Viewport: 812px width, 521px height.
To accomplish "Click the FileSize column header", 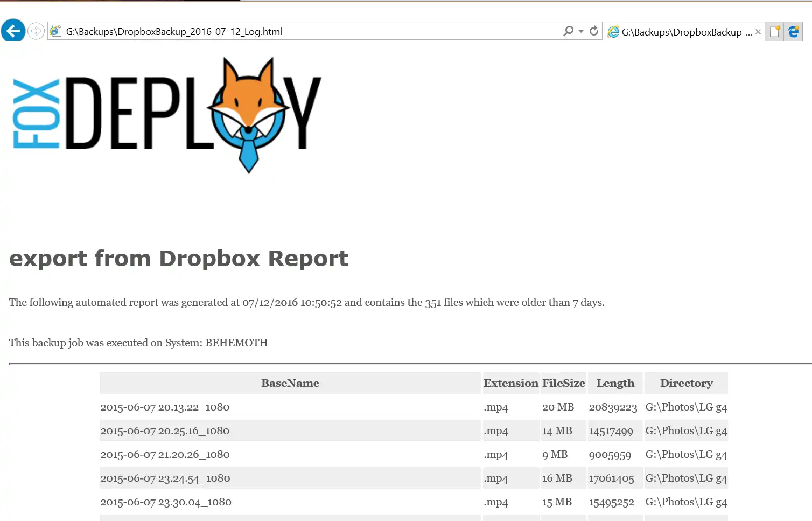I will pos(564,383).
